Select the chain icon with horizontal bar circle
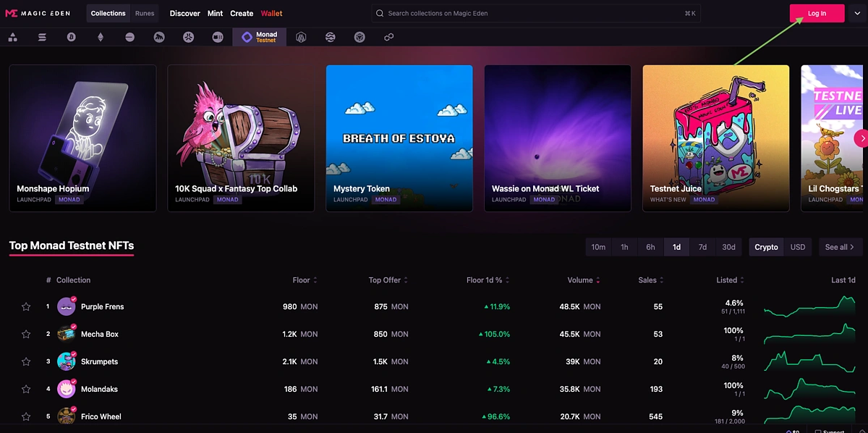868x433 pixels. point(129,37)
